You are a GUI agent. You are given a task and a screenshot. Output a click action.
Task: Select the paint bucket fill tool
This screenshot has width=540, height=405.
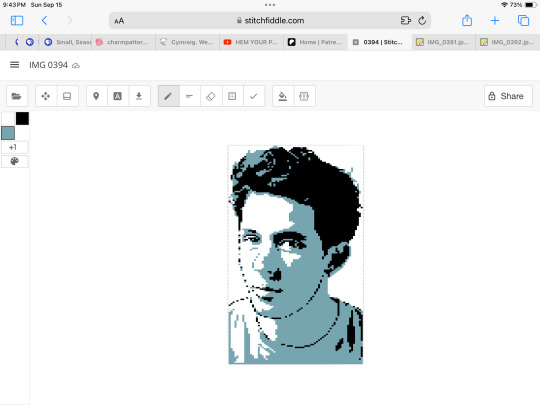(283, 96)
